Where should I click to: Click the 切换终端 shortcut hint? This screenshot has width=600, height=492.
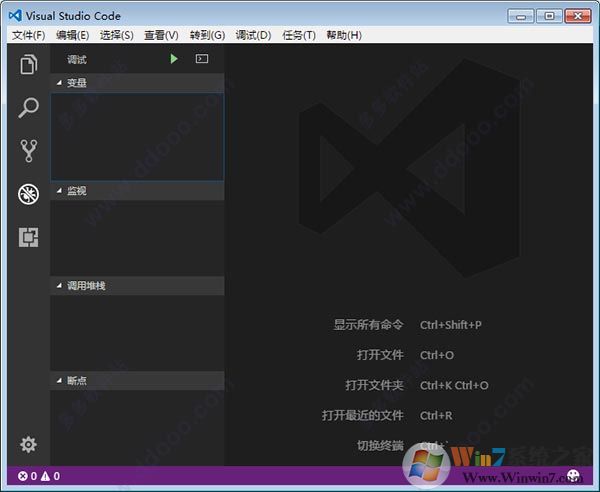tap(380, 445)
